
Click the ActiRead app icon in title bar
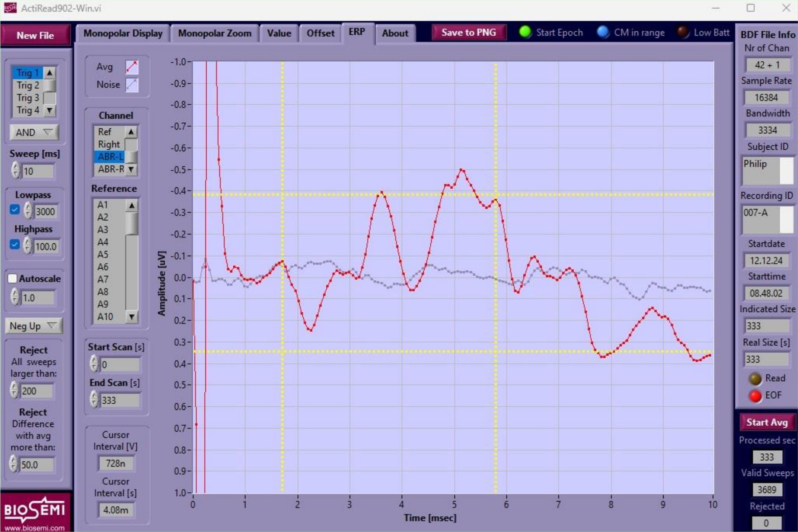coord(10,8)
